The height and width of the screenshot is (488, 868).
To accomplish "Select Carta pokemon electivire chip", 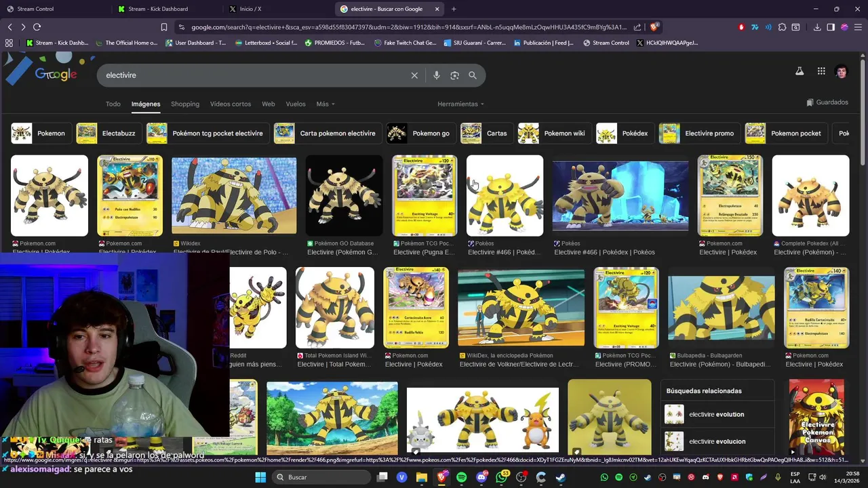I will (327, 134).
